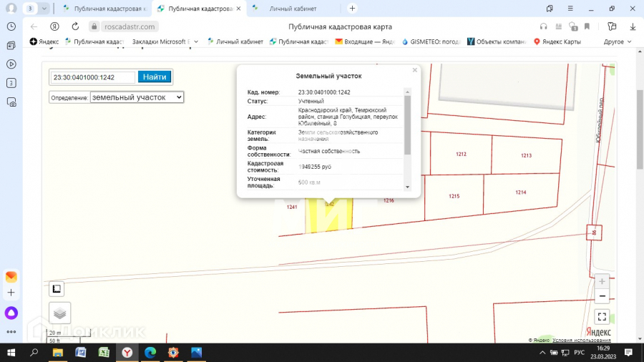
Task: Open the tabs counter icon in sidebar
Action: click(11, 83)
